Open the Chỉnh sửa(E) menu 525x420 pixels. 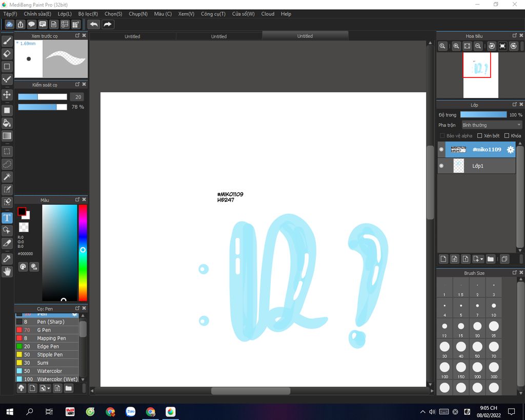click(37, 14)
